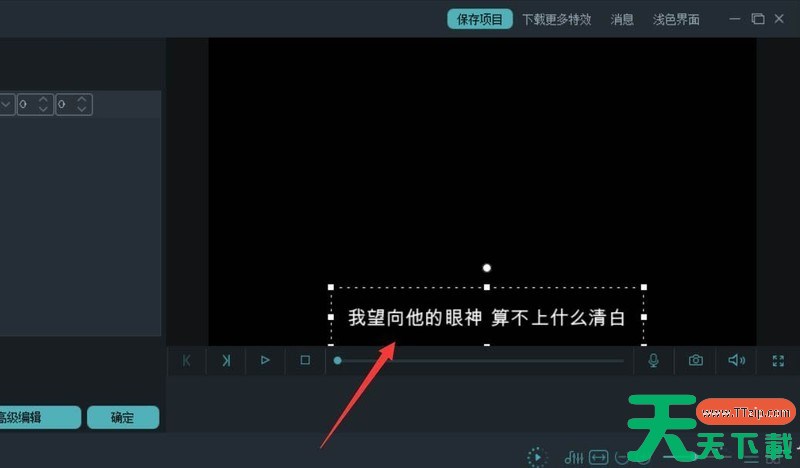Click the zoom-to-fit timeline icon
This screenshot has height=468, width=800.
pyautogui.click(x=598, y=457)
